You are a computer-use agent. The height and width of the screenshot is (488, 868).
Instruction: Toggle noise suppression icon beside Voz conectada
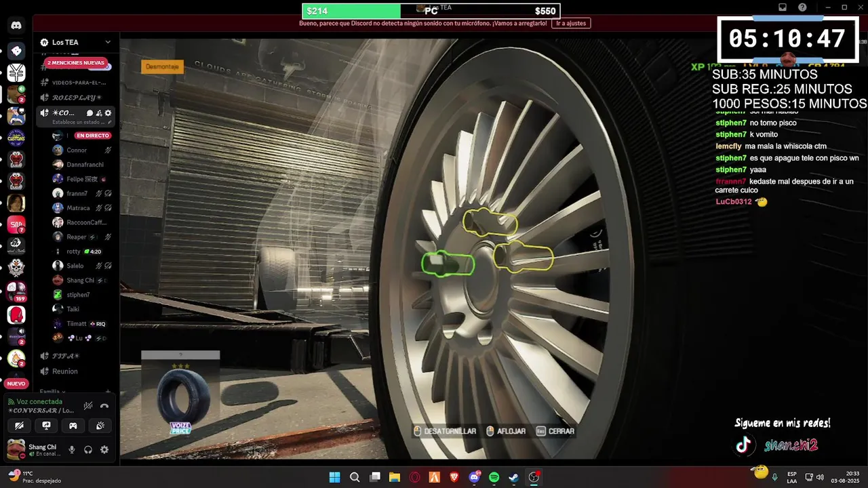coord(88,406)
